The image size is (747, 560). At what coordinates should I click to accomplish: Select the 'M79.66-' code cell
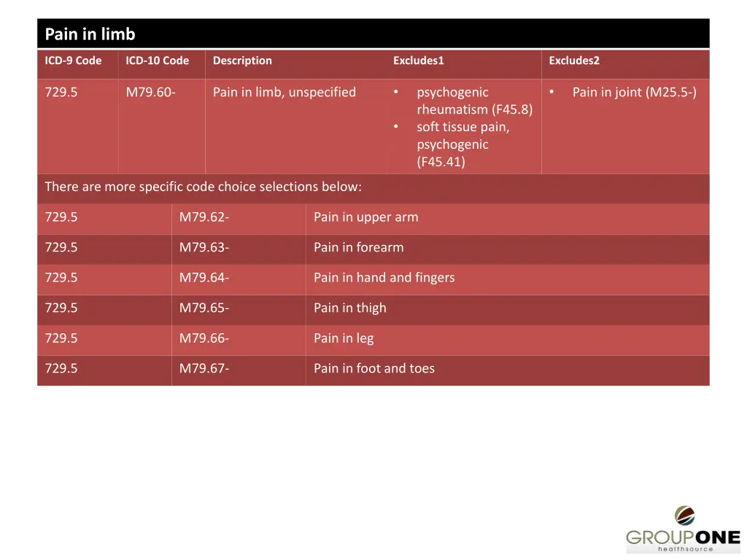click(204, 338)
